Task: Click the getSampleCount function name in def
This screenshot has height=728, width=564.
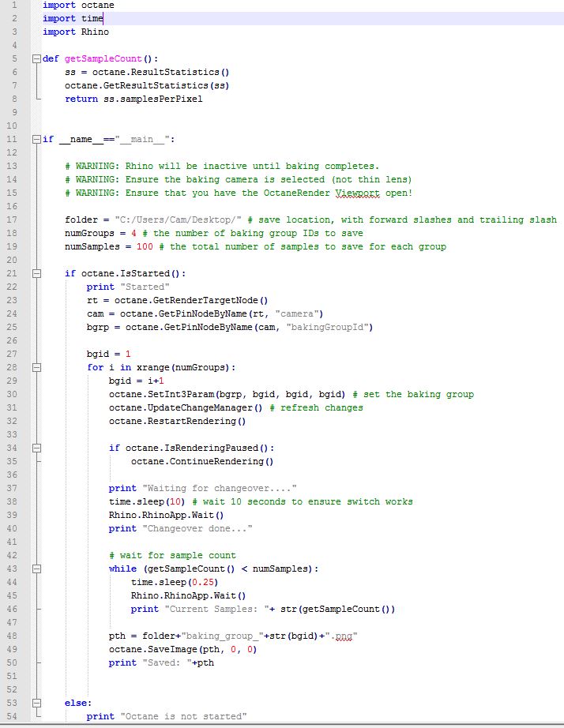Action: [x=103, y=59]
